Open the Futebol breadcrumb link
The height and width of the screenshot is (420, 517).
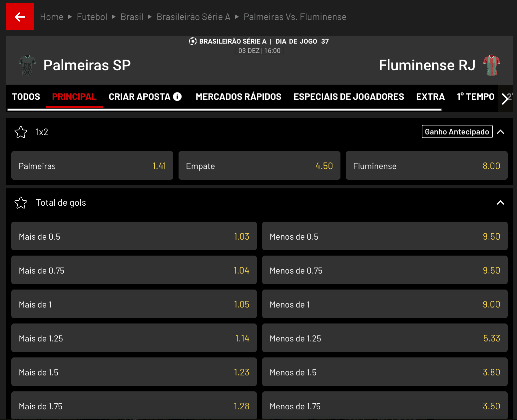(x=92, y=17)
